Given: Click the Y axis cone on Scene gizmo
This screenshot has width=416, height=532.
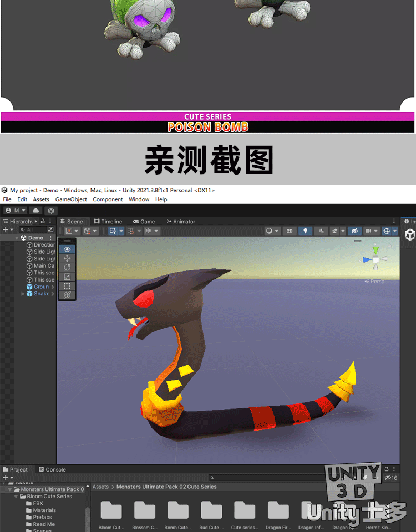Looking at the screenshot, I should (x=376, y=249).
